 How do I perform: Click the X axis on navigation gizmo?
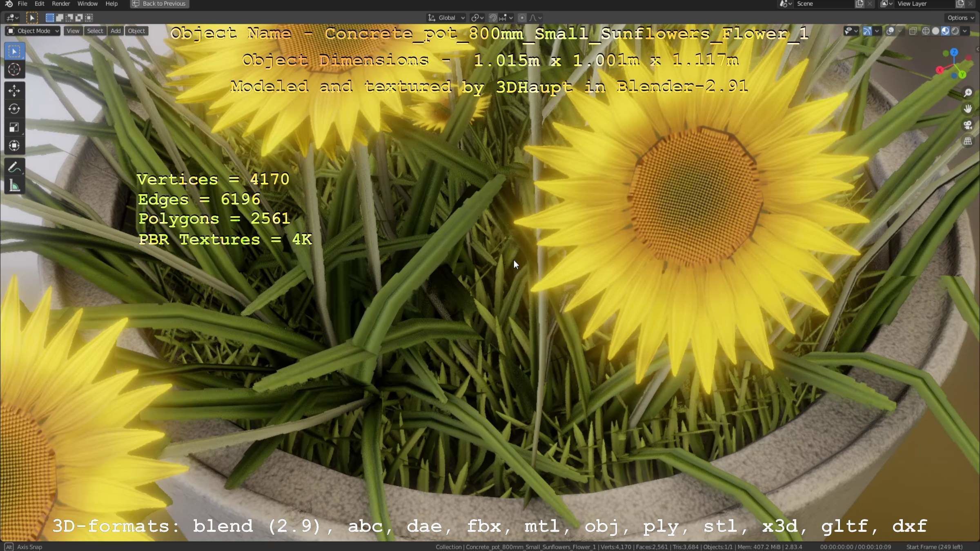tap(940, 70)
